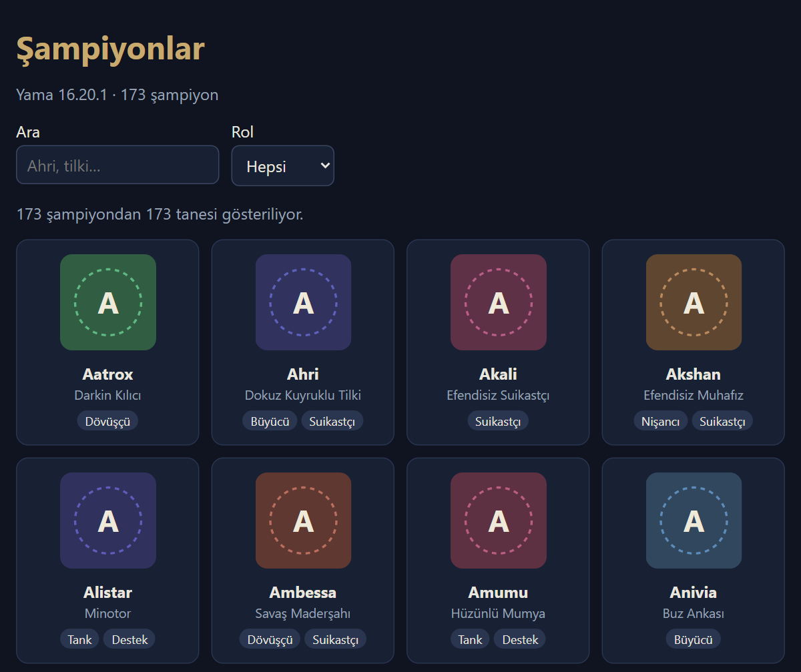Click the Buz Ankası subtitle
This screenshot has width=801, height=672.
694,613
